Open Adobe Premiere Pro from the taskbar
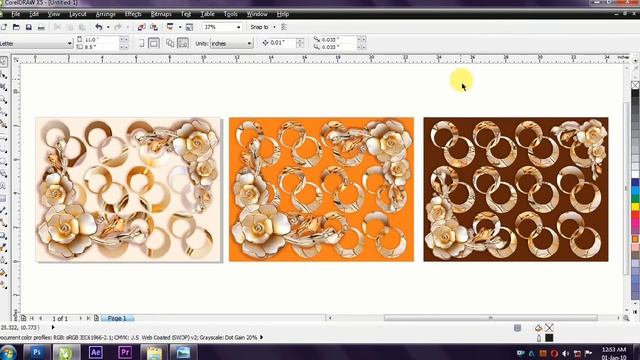Image resolution: width=640 pixels, height=360 pixels. point(125,352)
